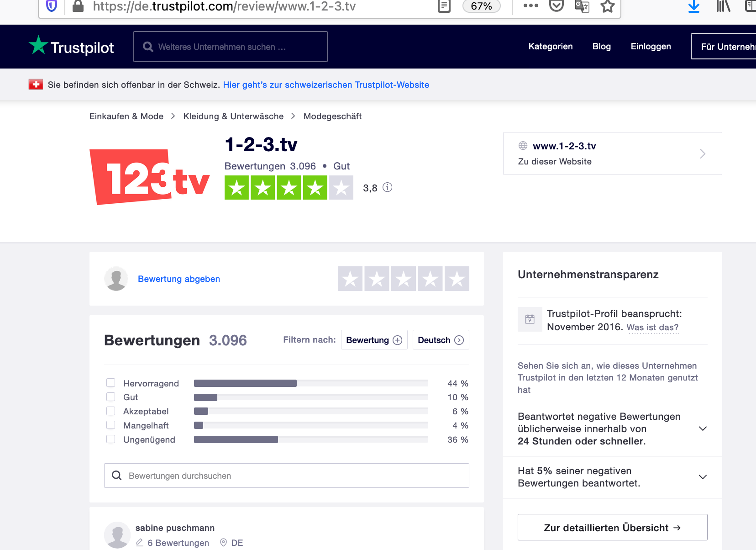Bookmark this page with star icon
Screen dimensions: 756x550
[x=607, y=6]
